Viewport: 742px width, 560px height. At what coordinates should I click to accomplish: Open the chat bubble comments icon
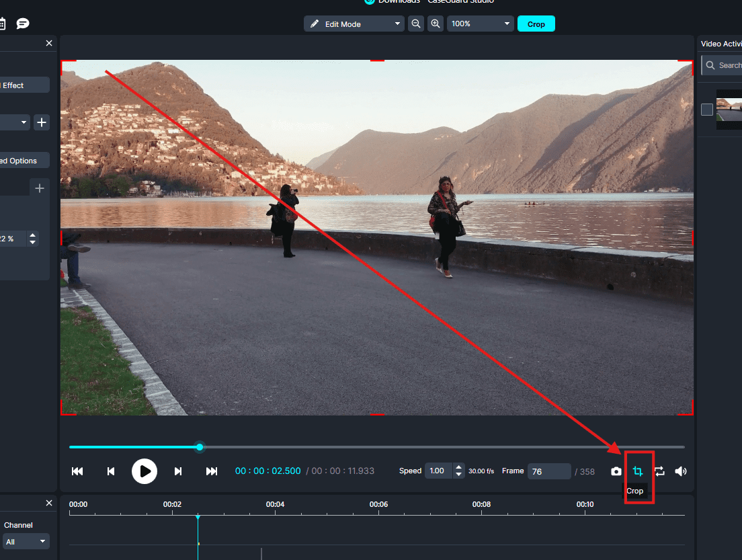tap(23, 24)
